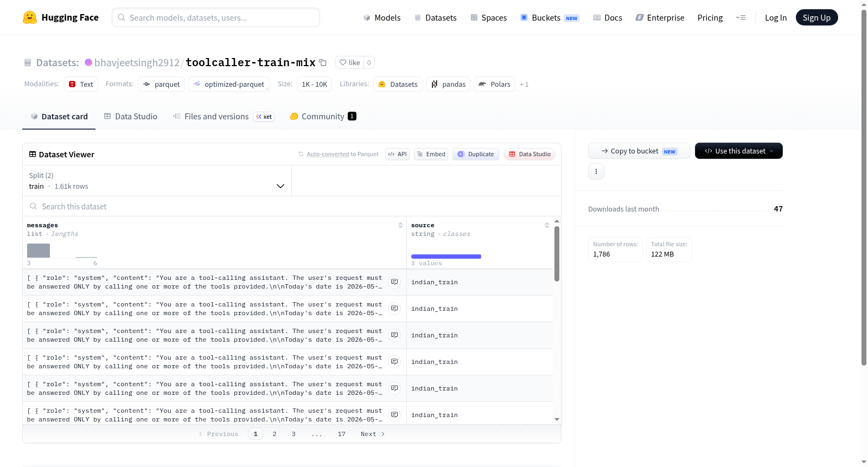This screenshot has width=868, height=467.
Task: Click the Embed button
Action: 431,154
